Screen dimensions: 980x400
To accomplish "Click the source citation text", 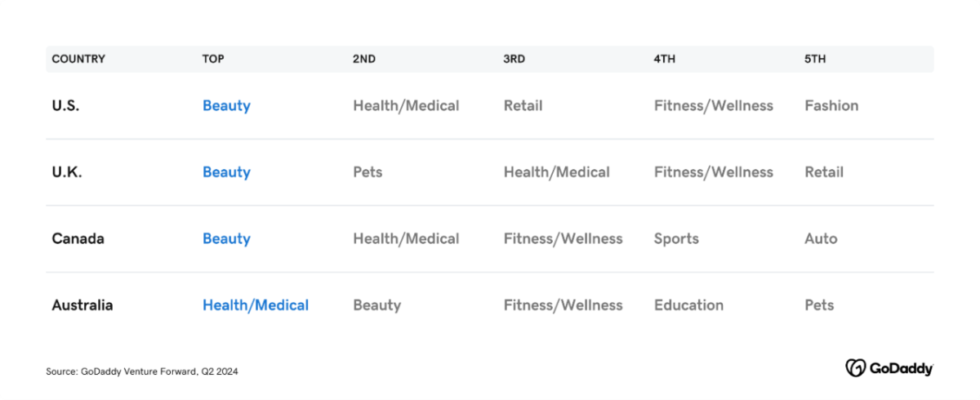I will [142, 371].
